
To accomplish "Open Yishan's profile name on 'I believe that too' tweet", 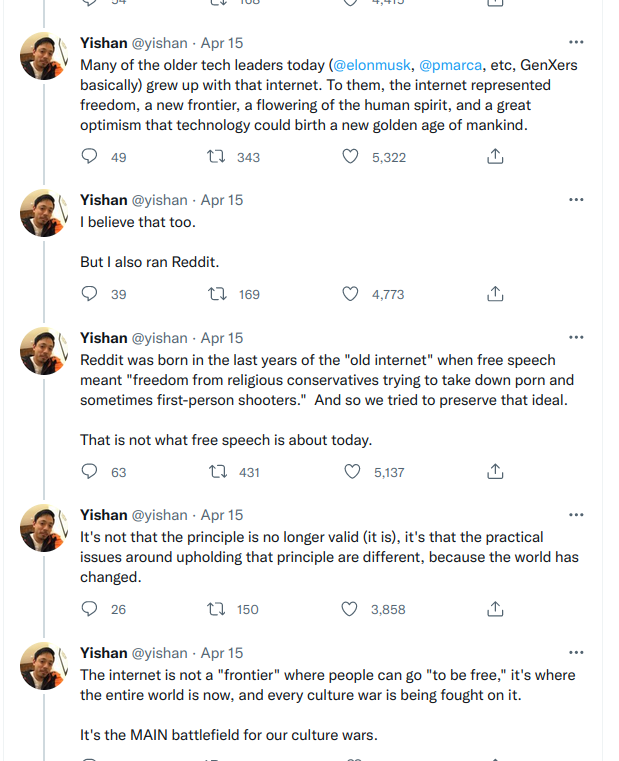I will tap(103, 200).
